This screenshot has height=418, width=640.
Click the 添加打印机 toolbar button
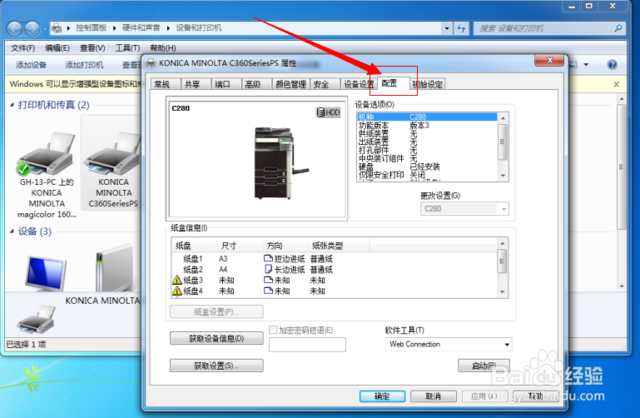coord(84,64)
